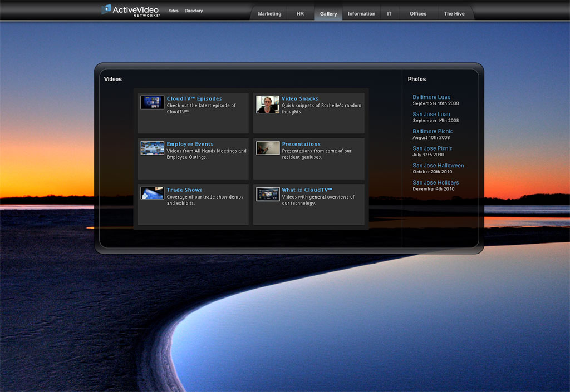
Task: Click the Photos section heading
Action: pos(416,79)
